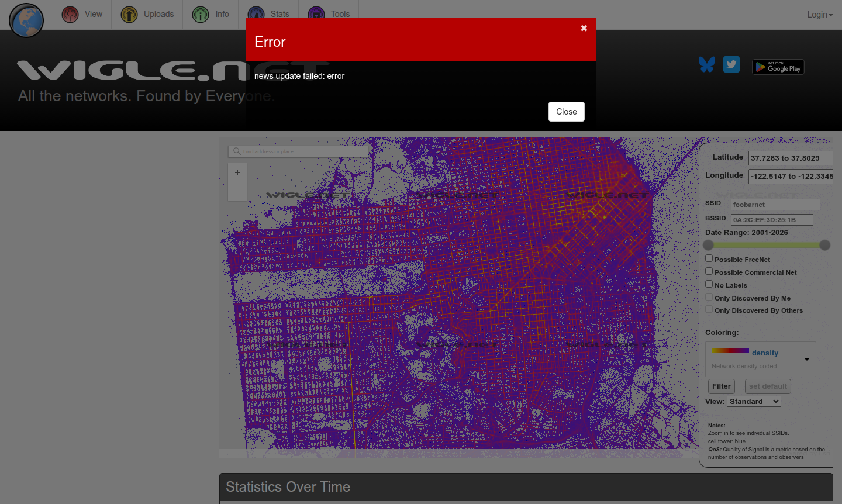Open the Twitter bird icon link
842x504 pixels.
tap(731, 64)
